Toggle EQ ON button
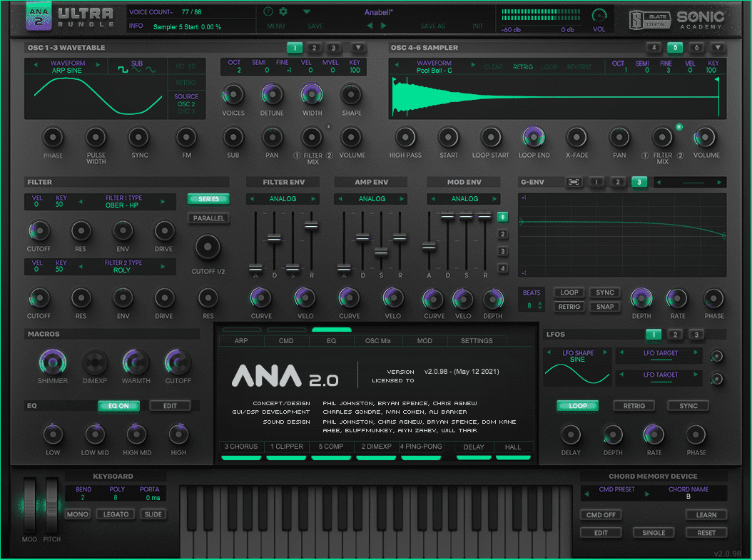This screenshot has width=752, height=560. click(118, 406)
